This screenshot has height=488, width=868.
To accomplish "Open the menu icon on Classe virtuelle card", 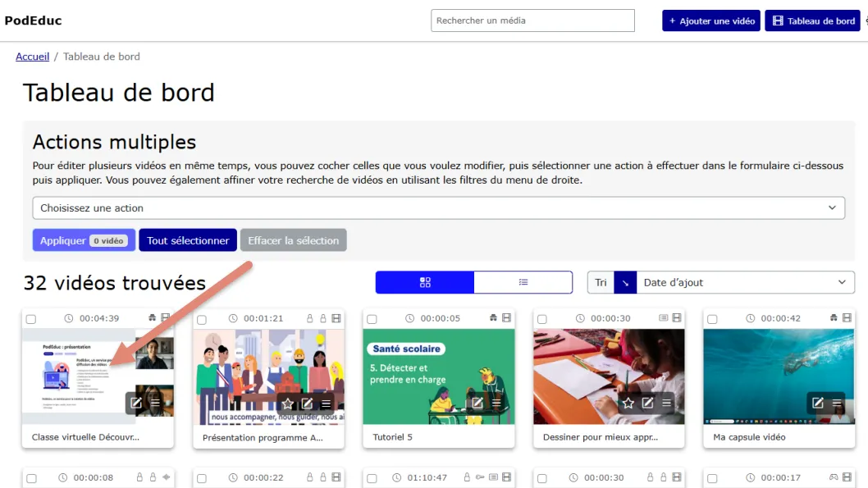I will [156, 403].
